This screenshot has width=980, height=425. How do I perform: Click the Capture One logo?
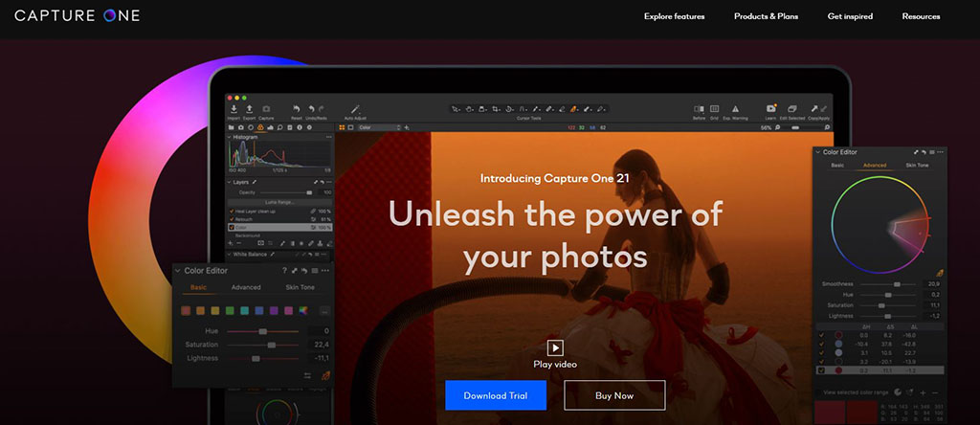click(x=77, y=15)
